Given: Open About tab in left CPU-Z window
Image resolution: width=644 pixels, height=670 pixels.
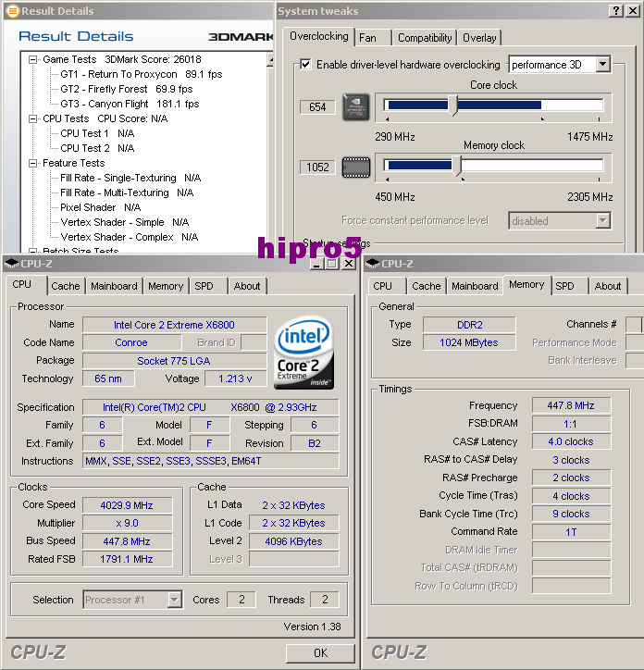Looking at the screenshot, I should click(247, 286).
